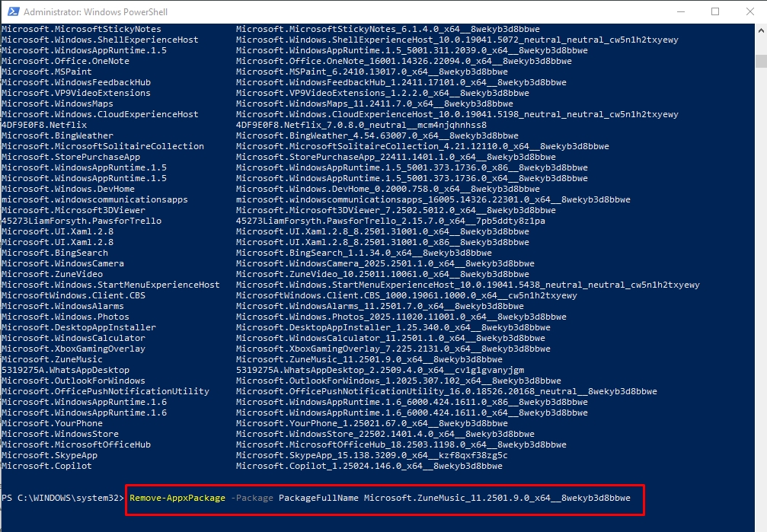Click Microsoft.WindowsStore in name column

pyautogui.click(x=60, y=435)
